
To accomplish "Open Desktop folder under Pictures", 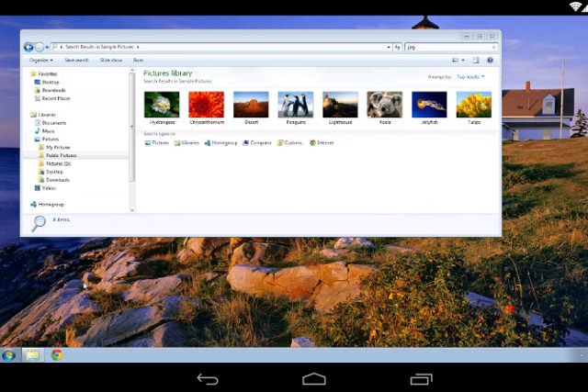I will (51, 172).
